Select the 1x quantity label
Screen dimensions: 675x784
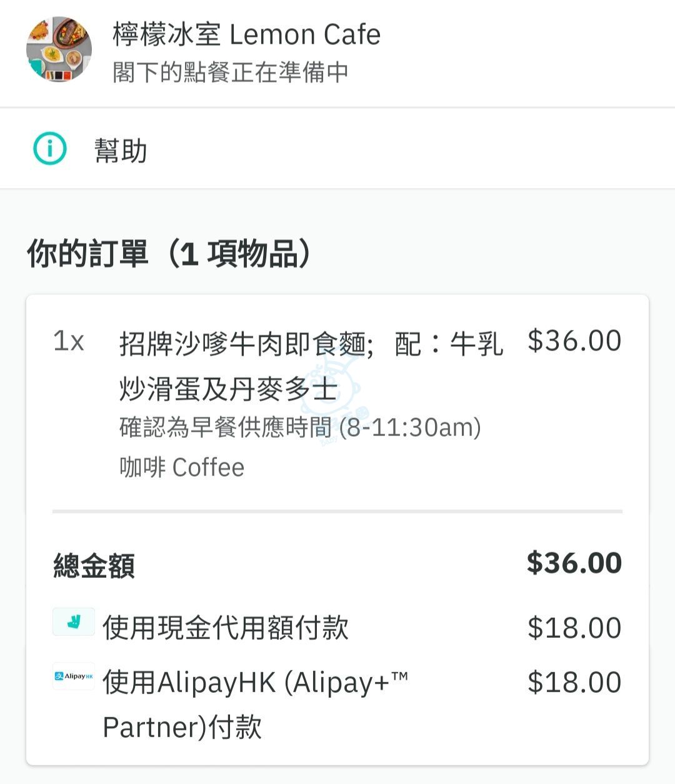tap(69, 341)
